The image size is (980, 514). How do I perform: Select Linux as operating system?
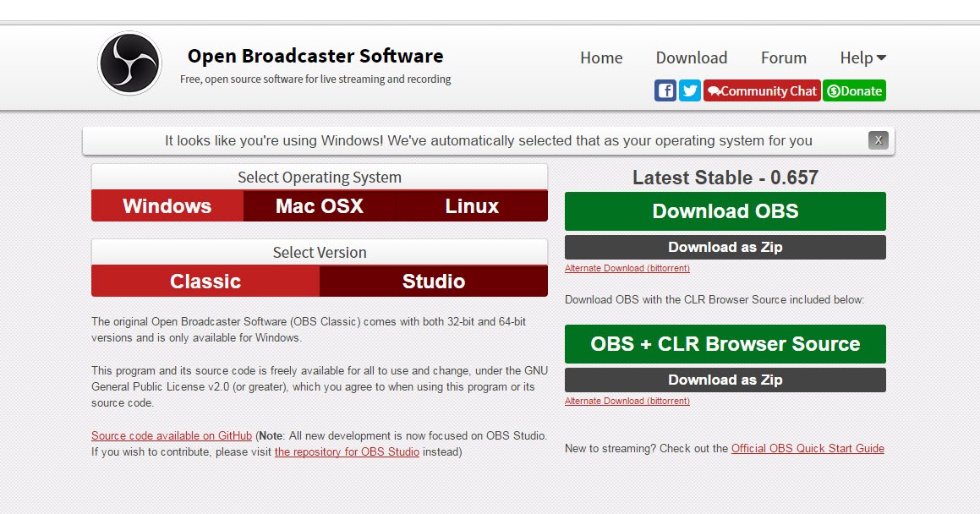coord(471,205)
